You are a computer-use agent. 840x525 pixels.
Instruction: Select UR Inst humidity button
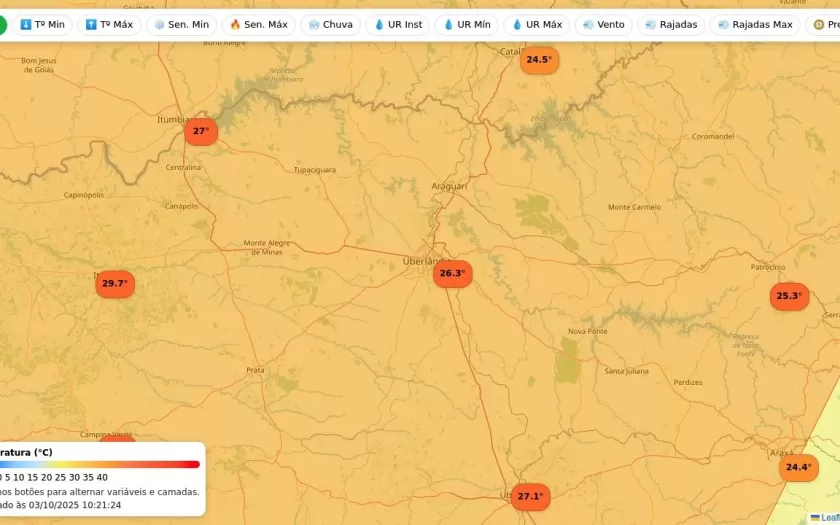pyautogui.click(x=398, y=24)
